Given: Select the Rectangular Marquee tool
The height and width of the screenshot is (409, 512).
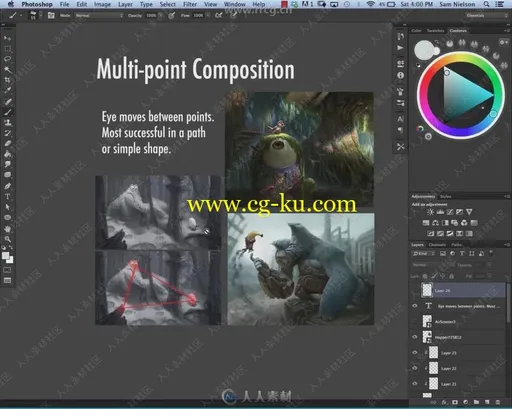Looking at the screenshot, I should tap(7, 49).
